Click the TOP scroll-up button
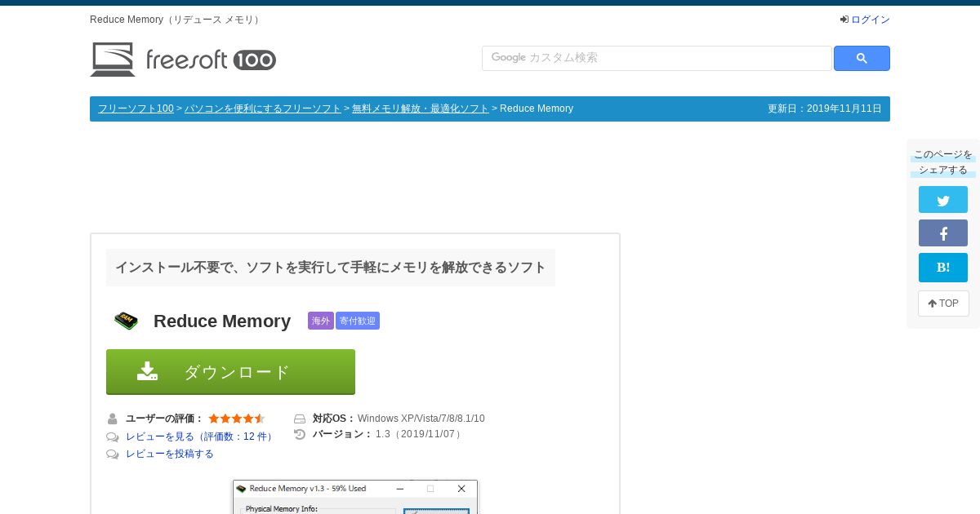 (x=943, y=304)
